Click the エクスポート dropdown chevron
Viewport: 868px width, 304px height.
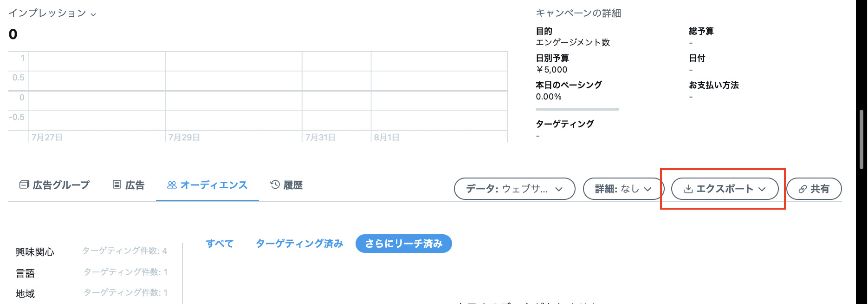[762, 189]
